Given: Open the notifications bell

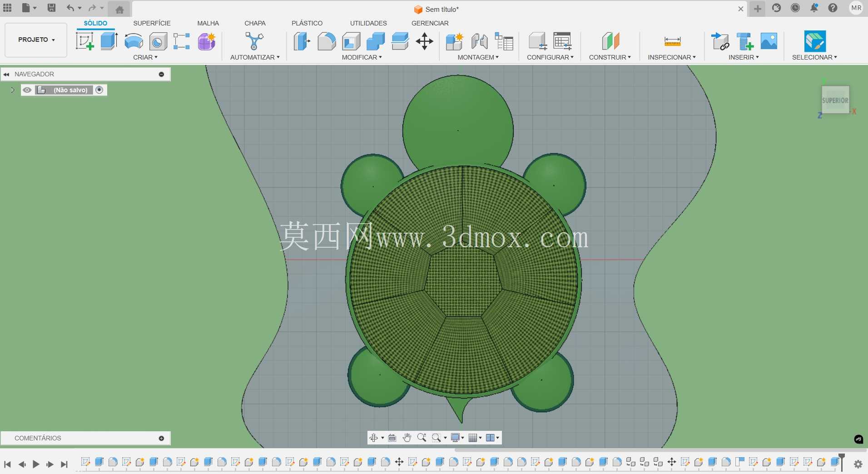Looking at the screenshot, I should click(x=814, y=8).
